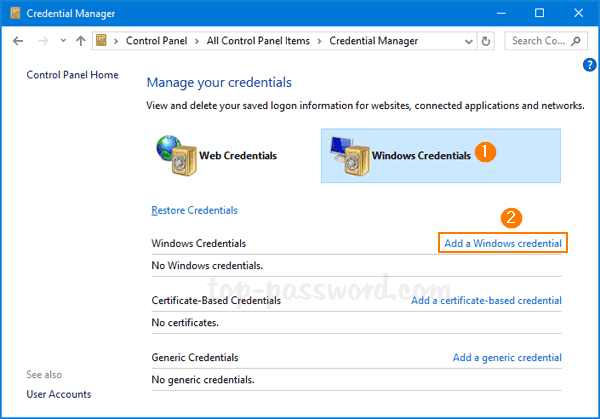
Task: Open the recent locations dropdown arrow
Action: (x=62, y=41)
